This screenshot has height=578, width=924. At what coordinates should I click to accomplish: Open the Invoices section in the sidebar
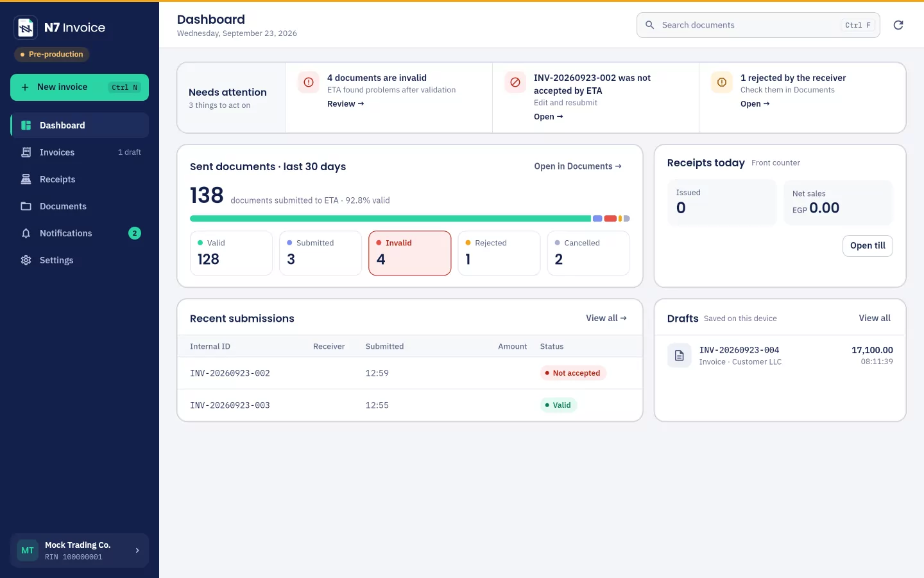[x=80, y=152]
